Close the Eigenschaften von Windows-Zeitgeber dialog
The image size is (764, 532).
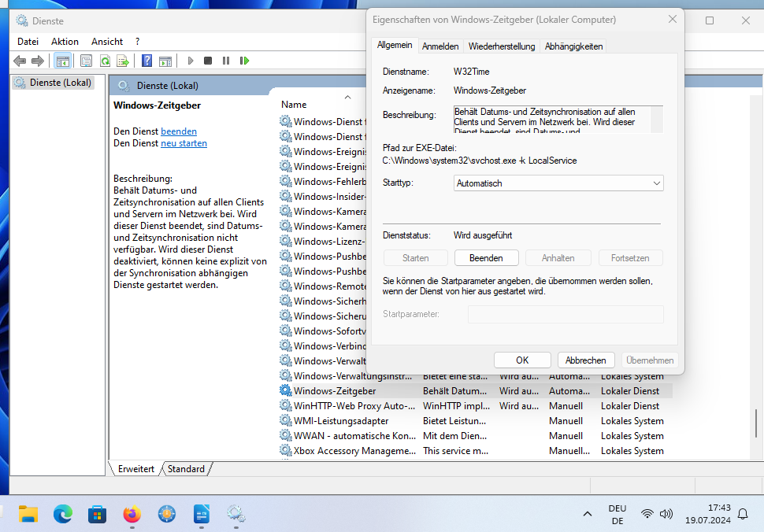(x=673, y=19)
